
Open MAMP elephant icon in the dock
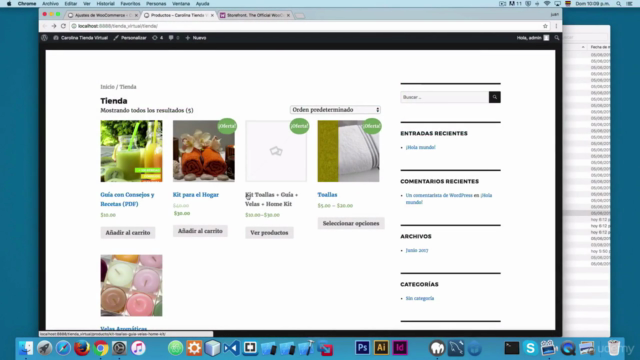[x=437, y=348]
